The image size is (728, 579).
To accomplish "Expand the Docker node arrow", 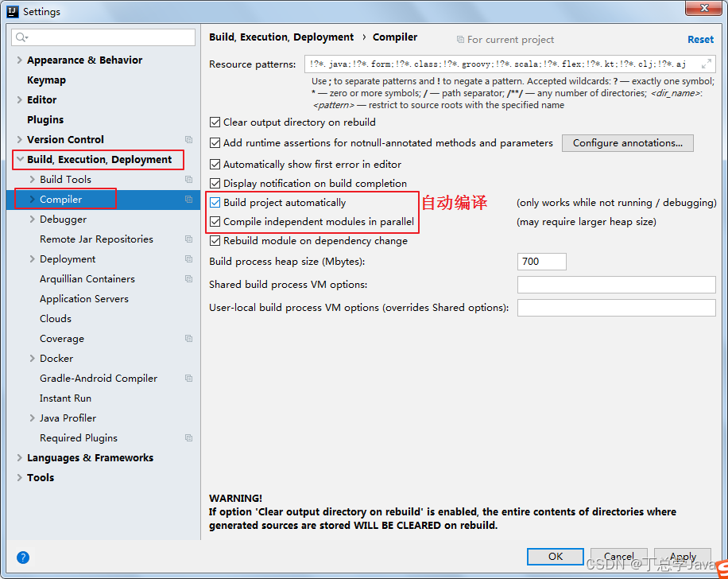I will [x=32, y=358].
